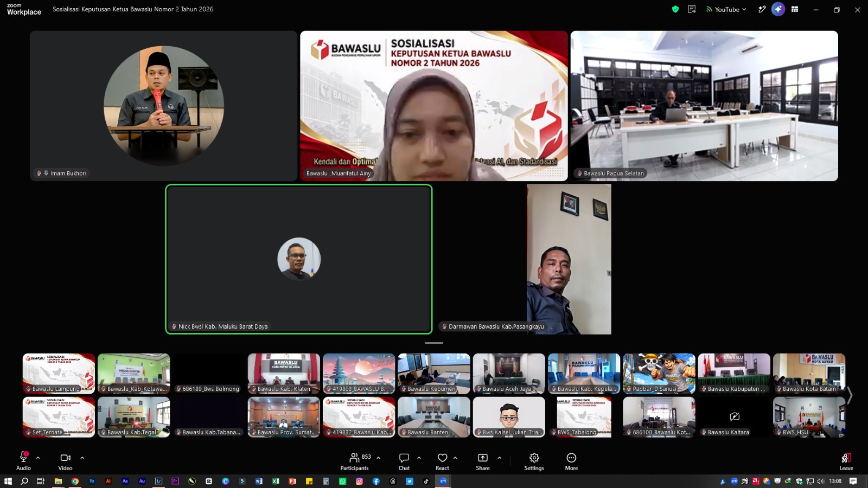Open meeting Settings gear
Screen dimensions: 868x488
pyautogui.click(x=534, y=461)
